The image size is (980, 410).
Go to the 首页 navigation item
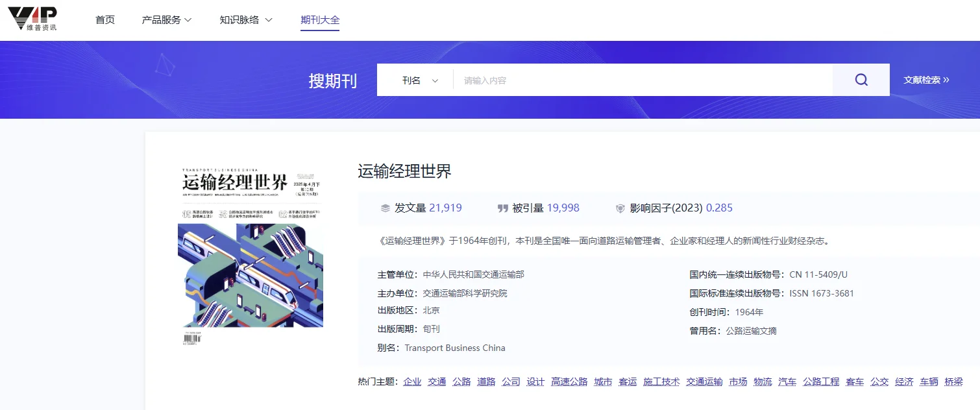click(104, 19)
